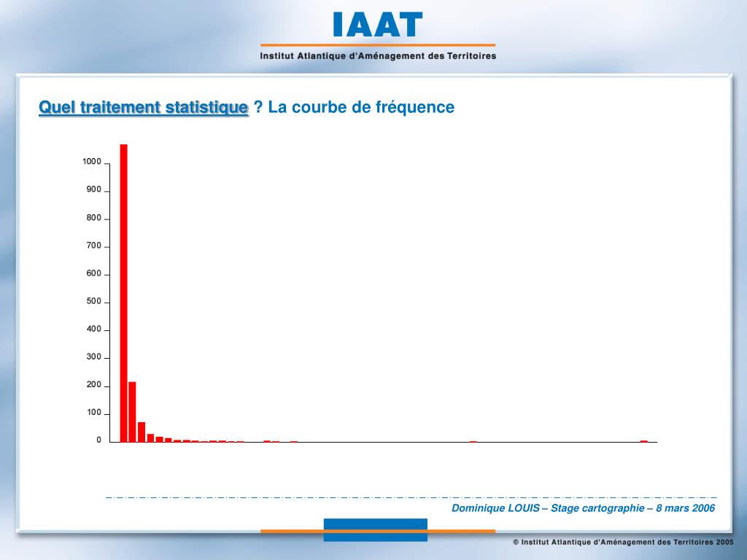The image size is (747, 560).
Task: Click 'Dominique LOUIS – Stage cartographie – 8 mars 2006' footer
Action: (x=583, y=508)
